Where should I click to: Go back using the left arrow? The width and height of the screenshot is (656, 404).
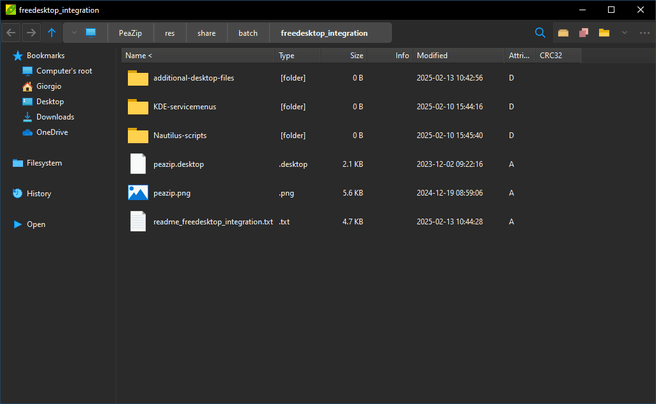[x=11, y=33]
